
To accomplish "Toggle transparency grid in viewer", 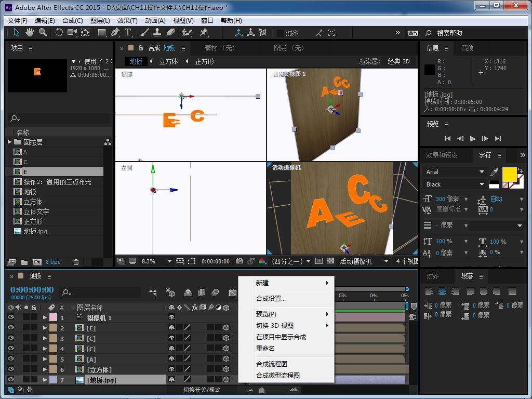I will pos(330,261).
